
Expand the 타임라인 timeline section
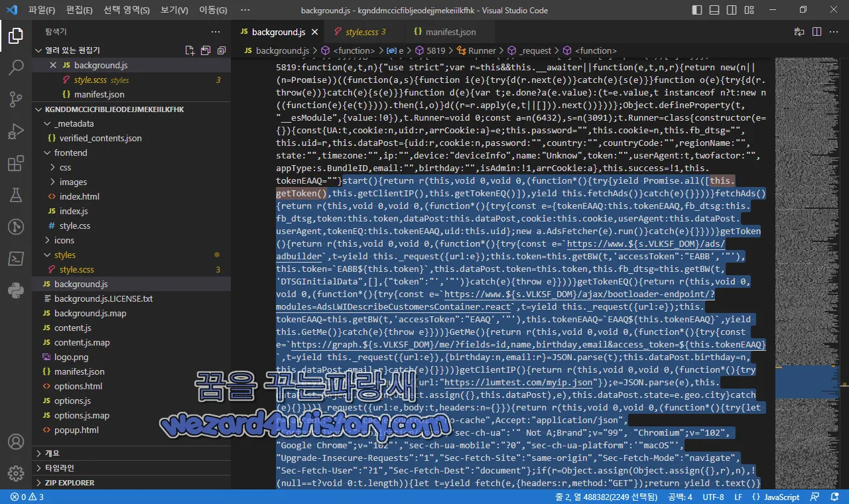(131, 468)
